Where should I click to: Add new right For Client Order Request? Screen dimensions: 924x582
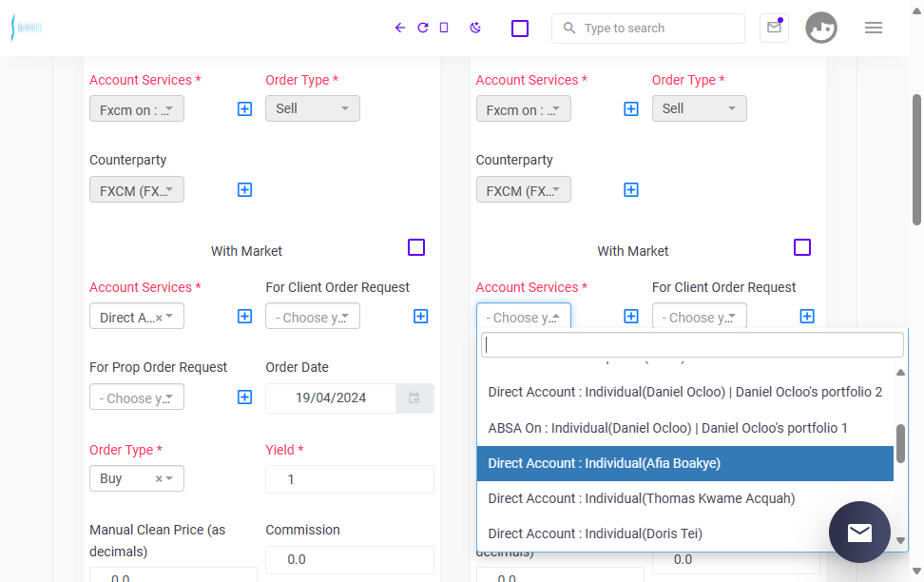807,317
